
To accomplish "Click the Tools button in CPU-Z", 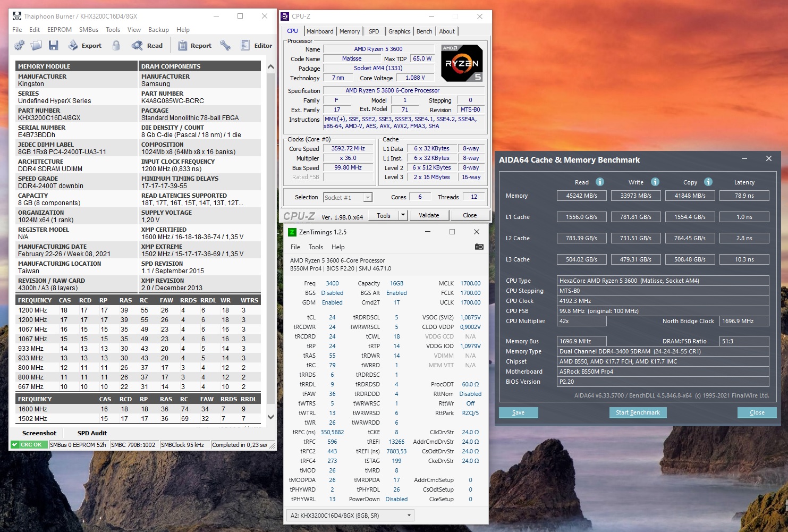I will [x=384, y=215].
